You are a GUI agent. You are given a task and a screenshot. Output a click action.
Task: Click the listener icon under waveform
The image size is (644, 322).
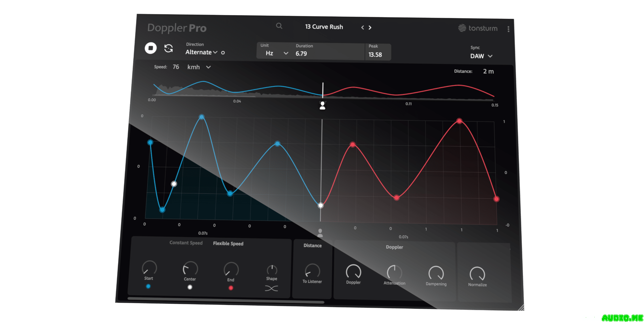click(322, 106)
